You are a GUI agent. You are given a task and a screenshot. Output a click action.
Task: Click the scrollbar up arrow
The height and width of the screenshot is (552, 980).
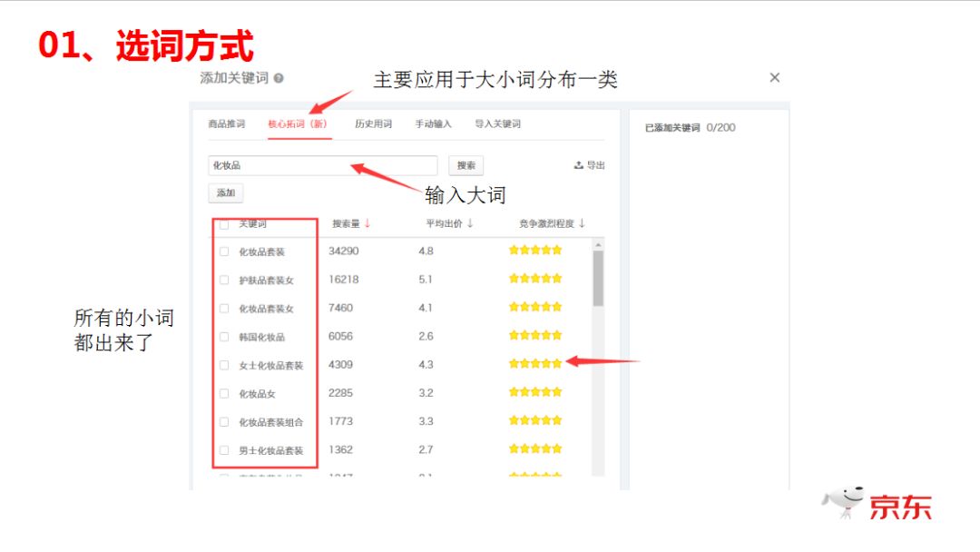[x=598, y=244]
